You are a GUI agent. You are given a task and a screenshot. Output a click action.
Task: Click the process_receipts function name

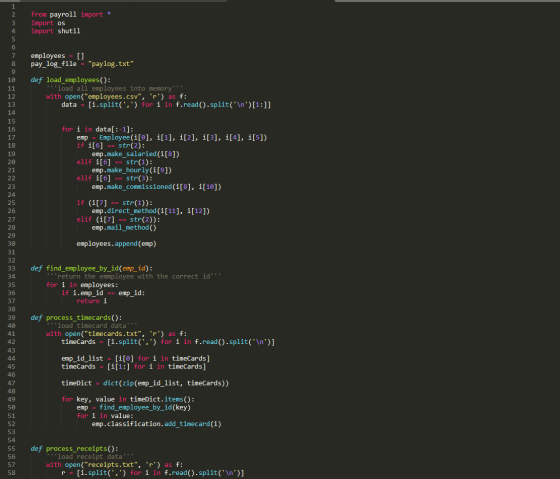76,449
